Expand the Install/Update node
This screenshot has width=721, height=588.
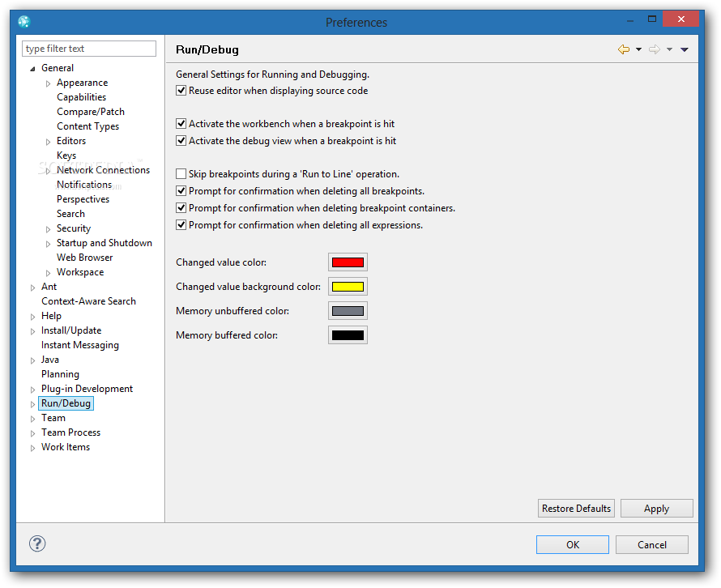tap(32, 331)
